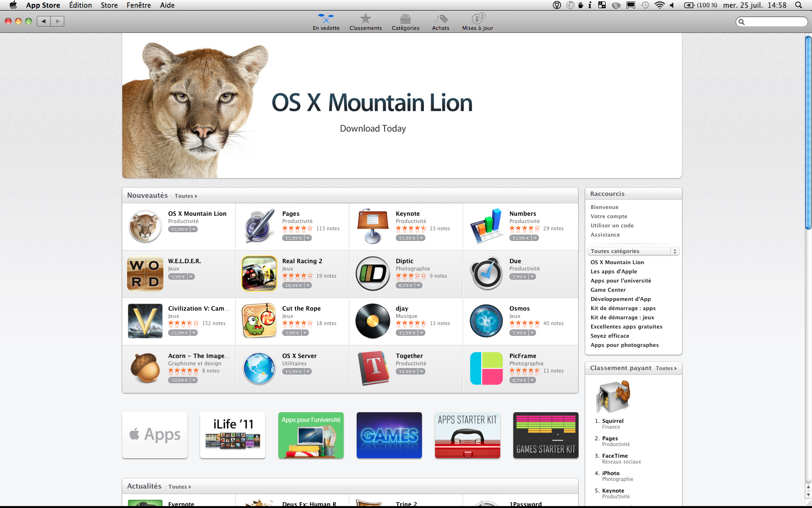This screenshot has height=508, width=812.
Task: Expand the Diptic 0,79 € arrow
Action: (419, 285)
